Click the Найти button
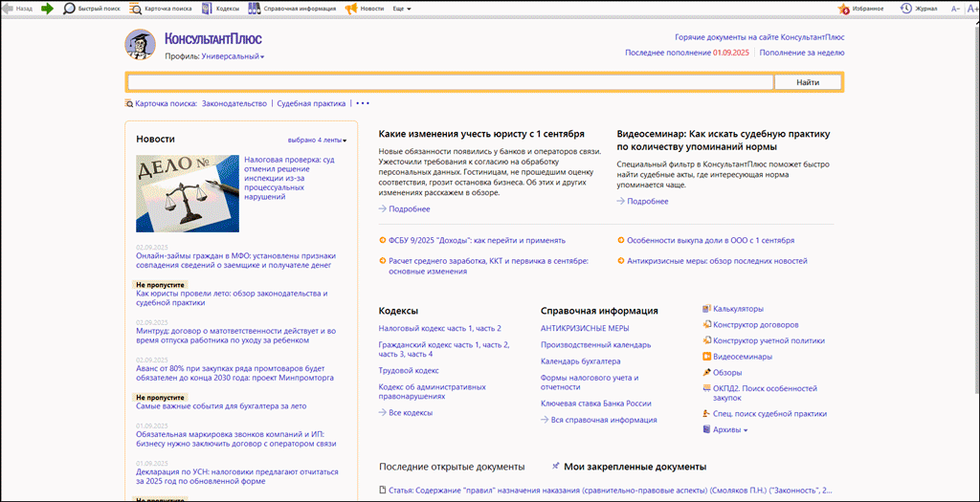 tap(808, 82)
